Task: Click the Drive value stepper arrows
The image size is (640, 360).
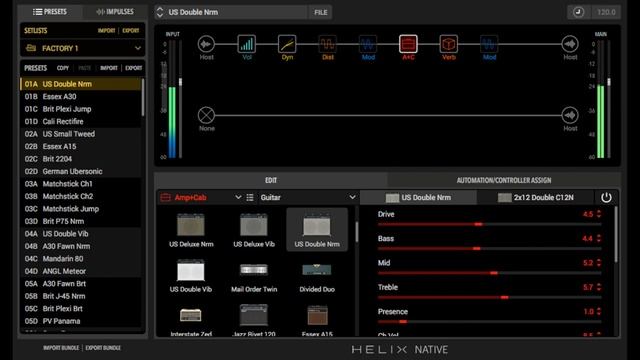Action: tap(599, 214)
